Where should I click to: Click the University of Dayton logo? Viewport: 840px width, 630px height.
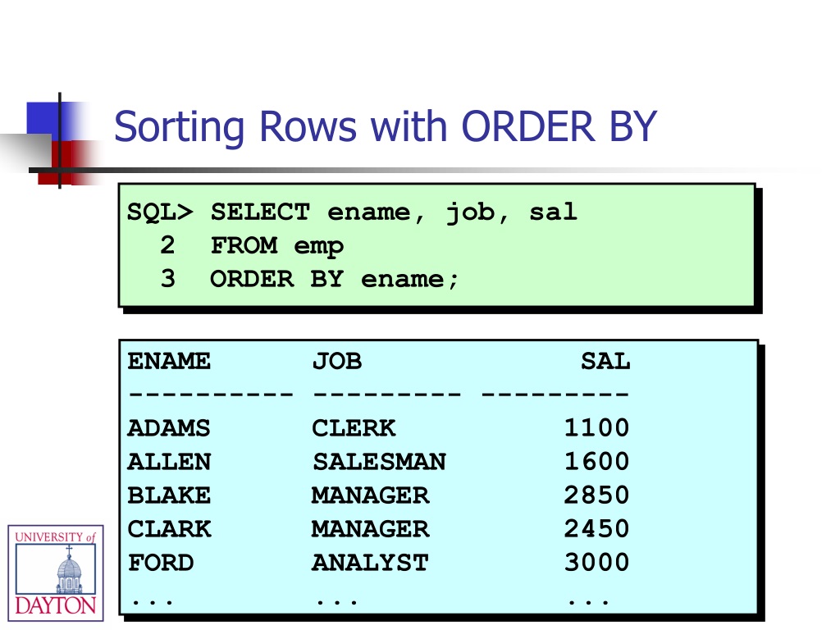coord(56,573)
